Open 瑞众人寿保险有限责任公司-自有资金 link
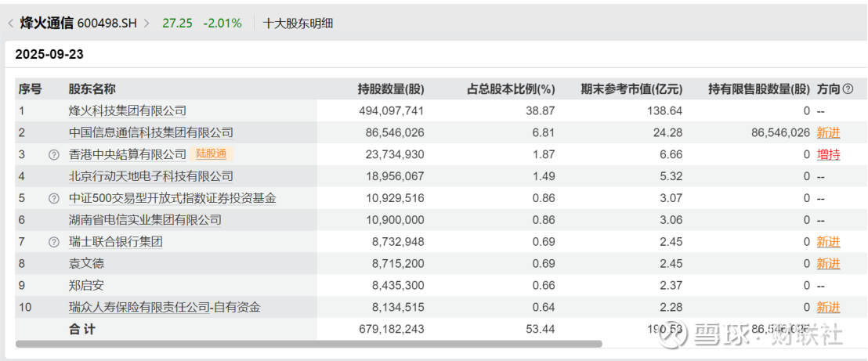 click(165, 307)
